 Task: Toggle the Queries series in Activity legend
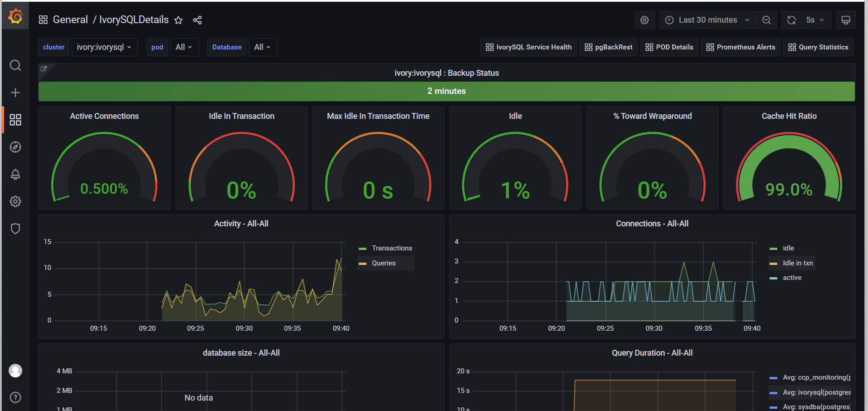pyautogui.click(x=384, y=263)
